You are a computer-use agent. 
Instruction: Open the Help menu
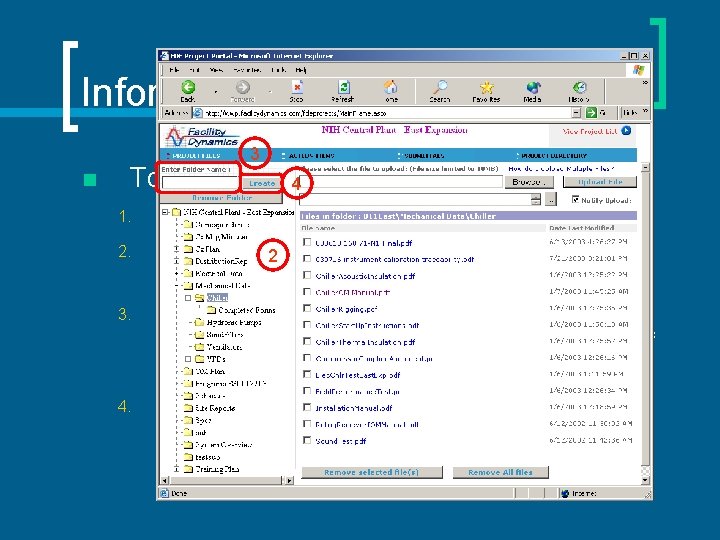[301, 70]
